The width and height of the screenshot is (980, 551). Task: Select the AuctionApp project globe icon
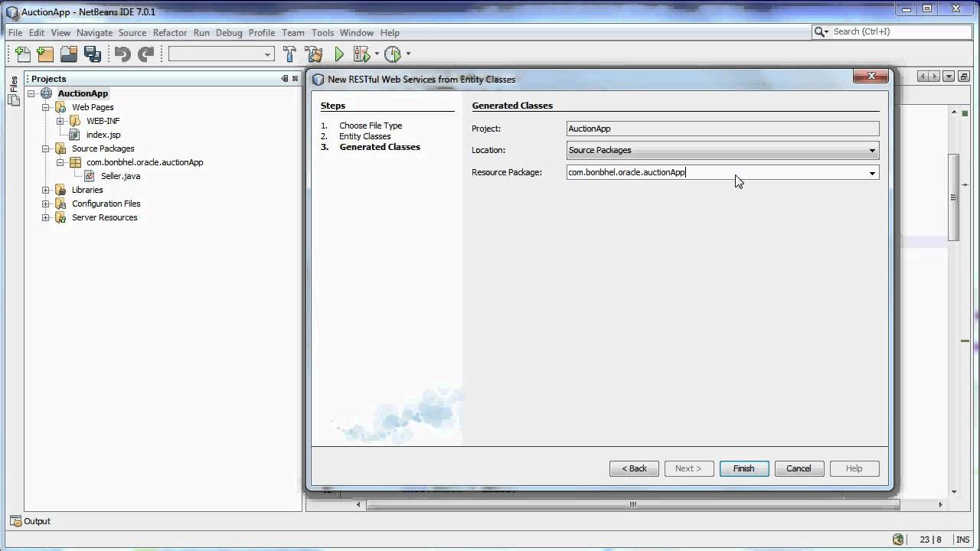[46, 93]
